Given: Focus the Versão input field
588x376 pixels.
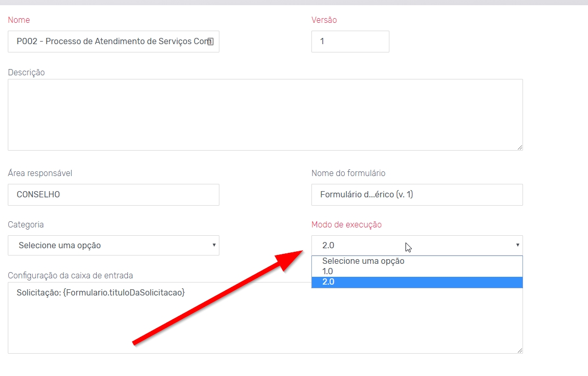Looking at the screenshot, I should point(350,42).
